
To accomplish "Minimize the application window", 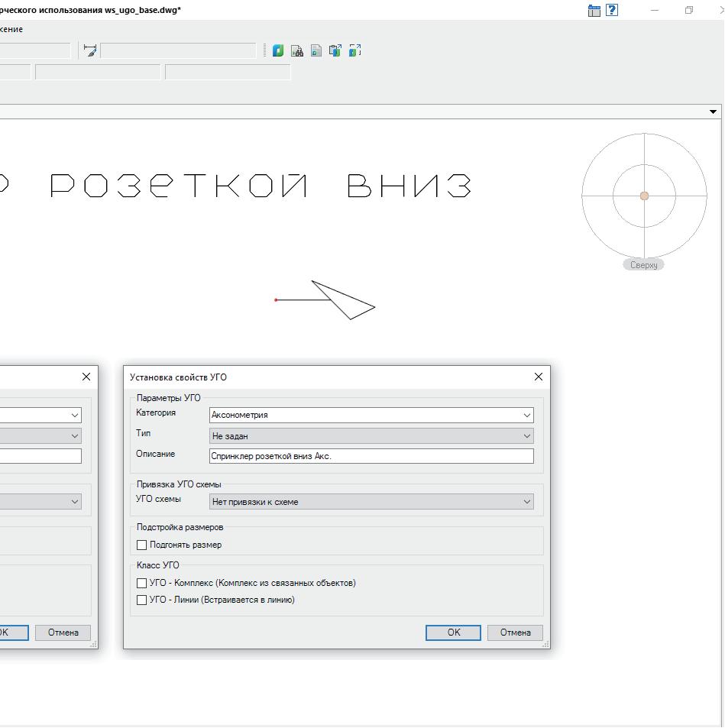I will [x=655, y=10].
